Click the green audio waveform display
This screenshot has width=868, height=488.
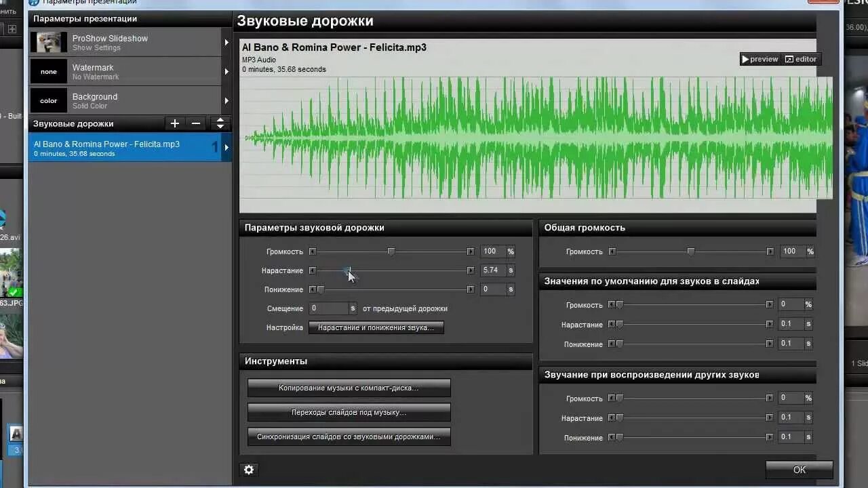click(536, 138)
